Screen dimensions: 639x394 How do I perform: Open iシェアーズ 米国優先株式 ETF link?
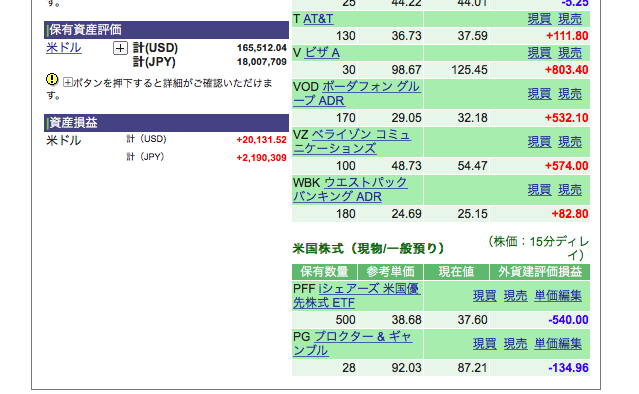coord(357,295)
